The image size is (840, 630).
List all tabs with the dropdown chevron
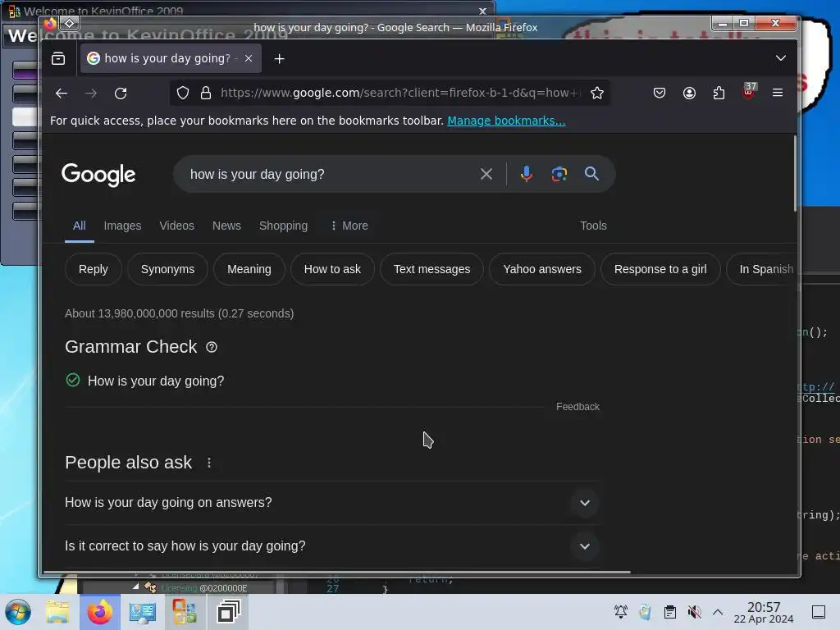click(x=781, y=58)
